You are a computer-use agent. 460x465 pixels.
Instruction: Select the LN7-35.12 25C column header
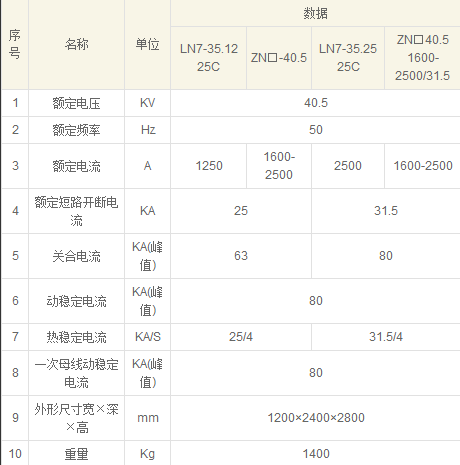[209, 58]
